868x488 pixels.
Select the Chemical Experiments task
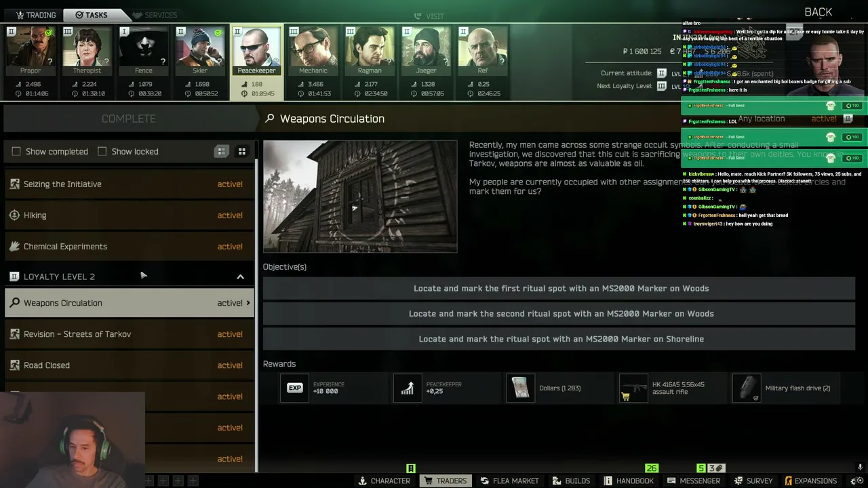(129, 246)
